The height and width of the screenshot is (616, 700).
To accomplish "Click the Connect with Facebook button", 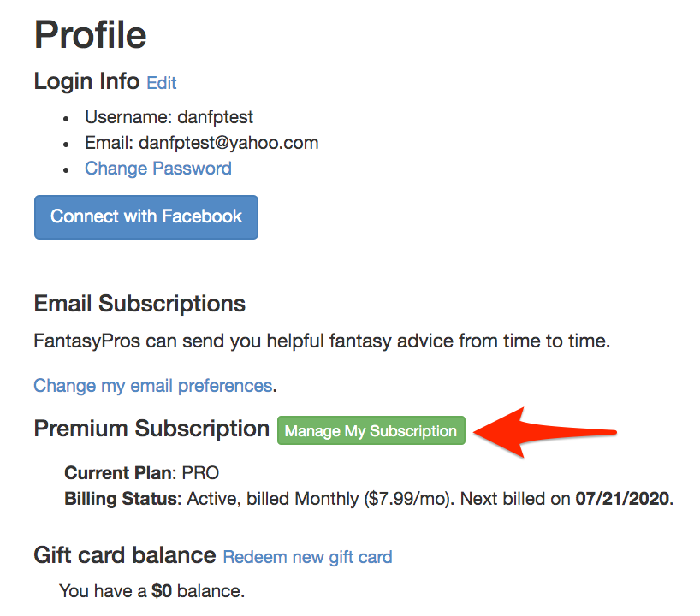I will [145, 216].
